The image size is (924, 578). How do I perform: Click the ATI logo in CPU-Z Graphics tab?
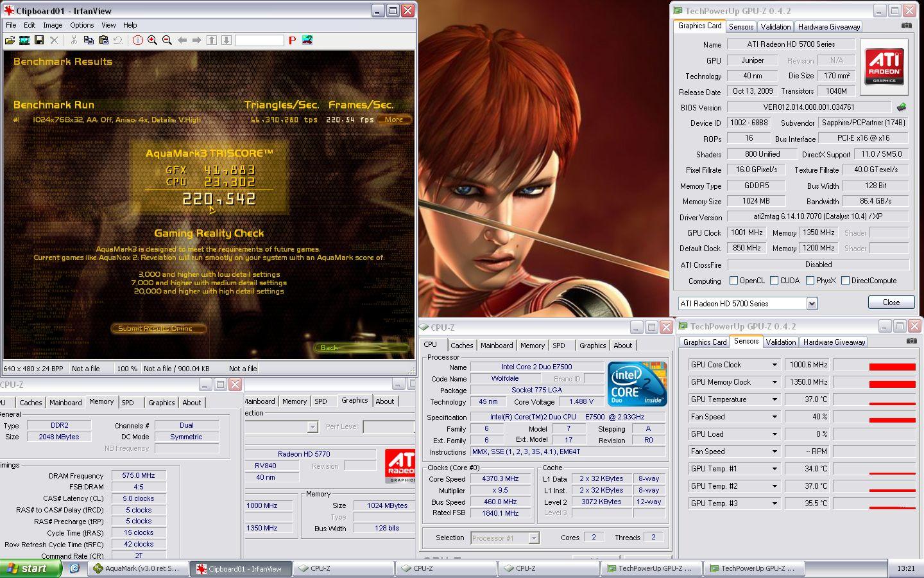pyautogui.click(x=400, y=466)
